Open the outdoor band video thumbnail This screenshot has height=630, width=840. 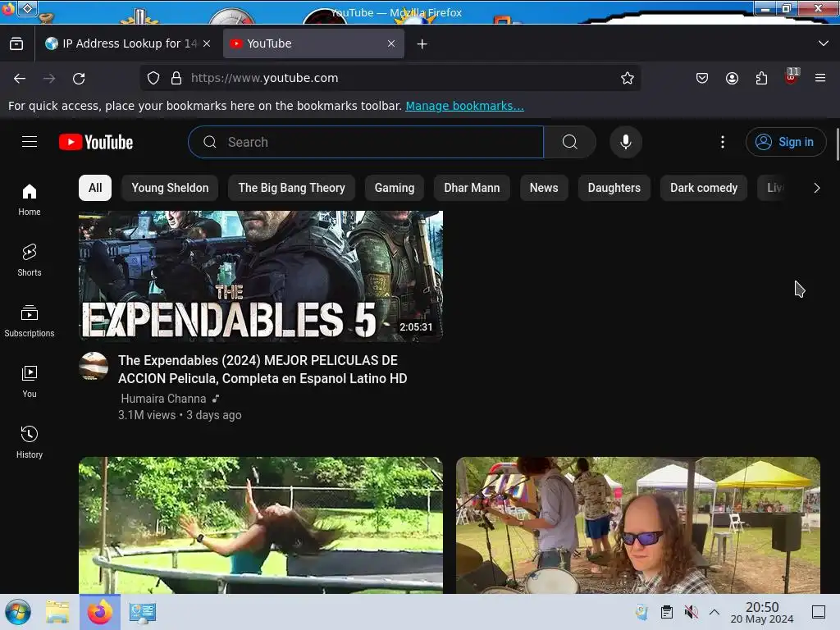coord(638,525)
